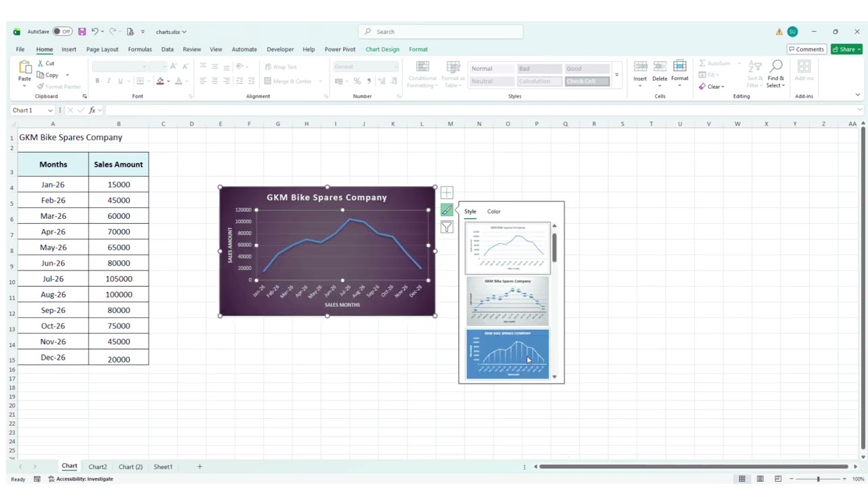Click the Undo arrow icon
868x488 pixels.
(x=95, y=32)
